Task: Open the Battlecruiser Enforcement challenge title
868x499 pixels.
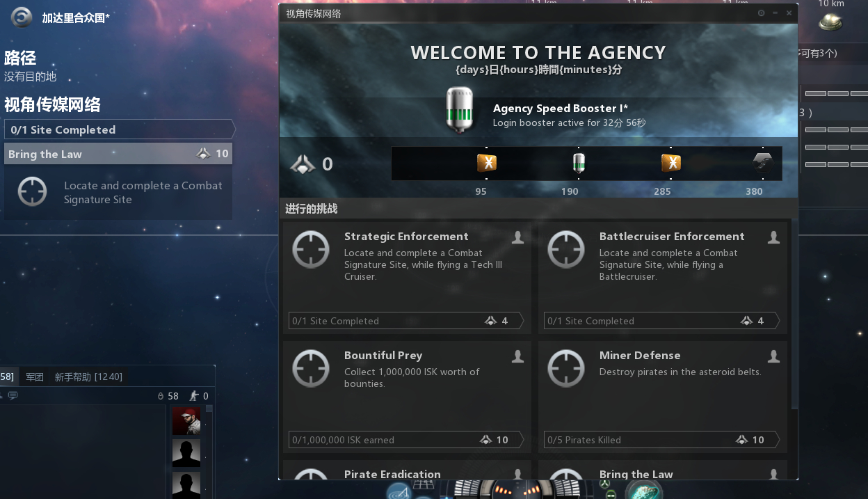Action: coord(672,237)
